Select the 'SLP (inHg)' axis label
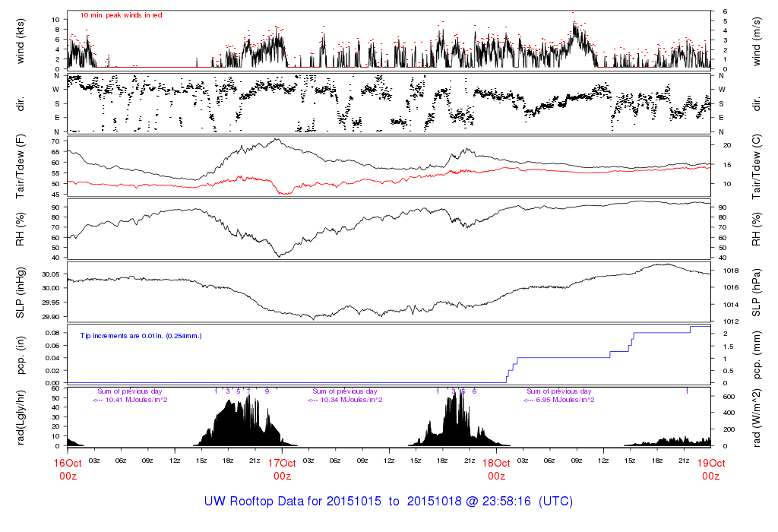 [21, 293]
